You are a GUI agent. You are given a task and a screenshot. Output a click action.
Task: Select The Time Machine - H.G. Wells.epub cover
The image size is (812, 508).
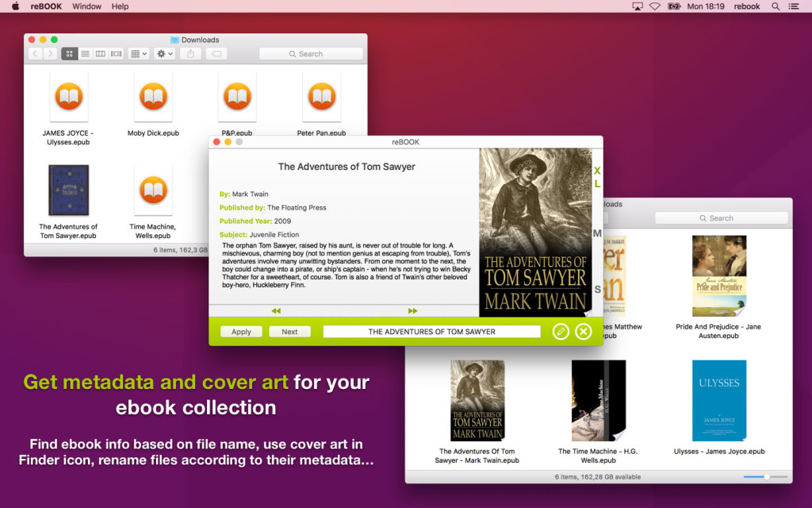[599, 401]
